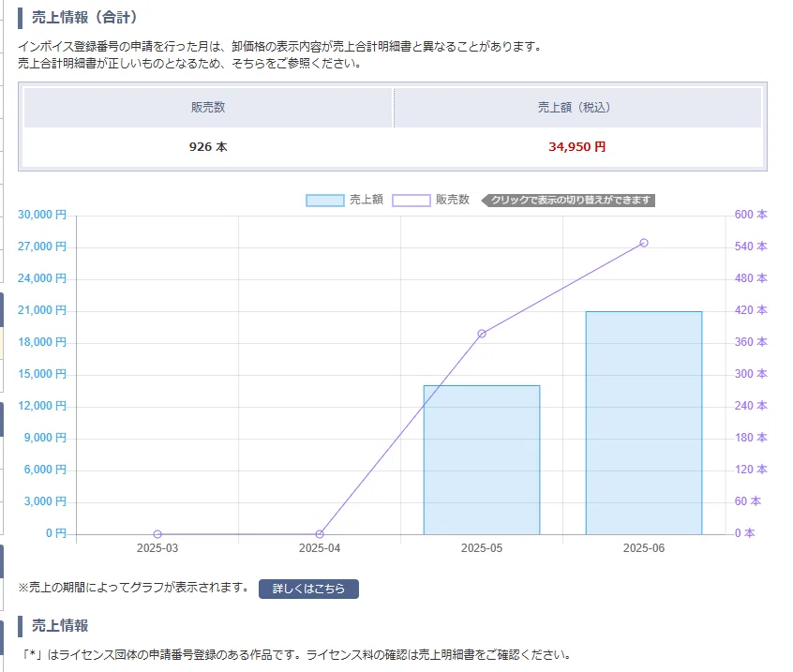This screenshot has width=793, height=672.
Task: Select the 2025-06 line data point
Action: (x=644, y=243)
